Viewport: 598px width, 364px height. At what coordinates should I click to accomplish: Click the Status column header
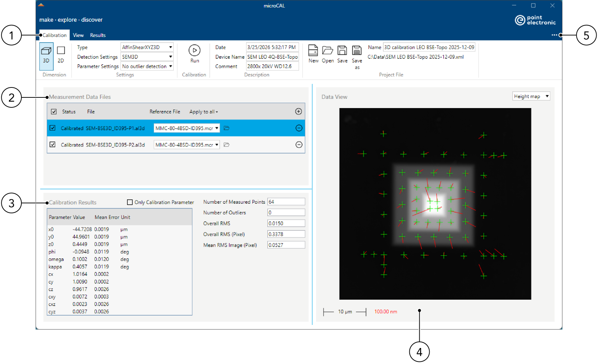point(69,112)
